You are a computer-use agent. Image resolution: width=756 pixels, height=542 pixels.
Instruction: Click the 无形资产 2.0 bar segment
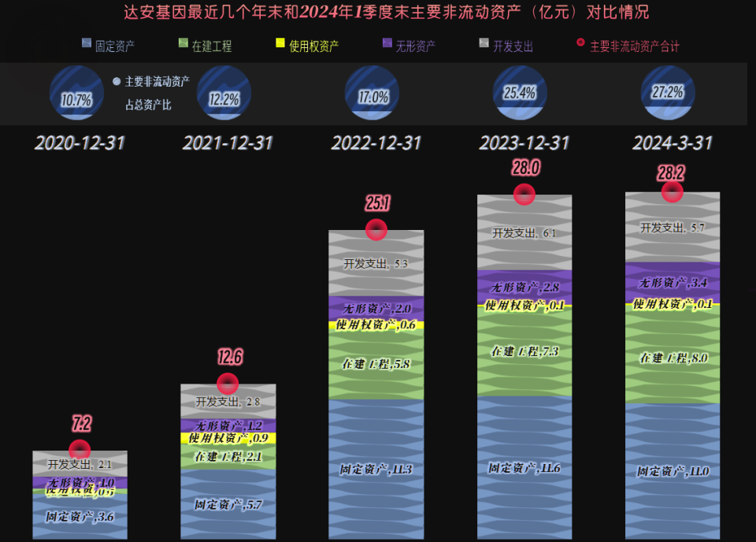point(376,309)
